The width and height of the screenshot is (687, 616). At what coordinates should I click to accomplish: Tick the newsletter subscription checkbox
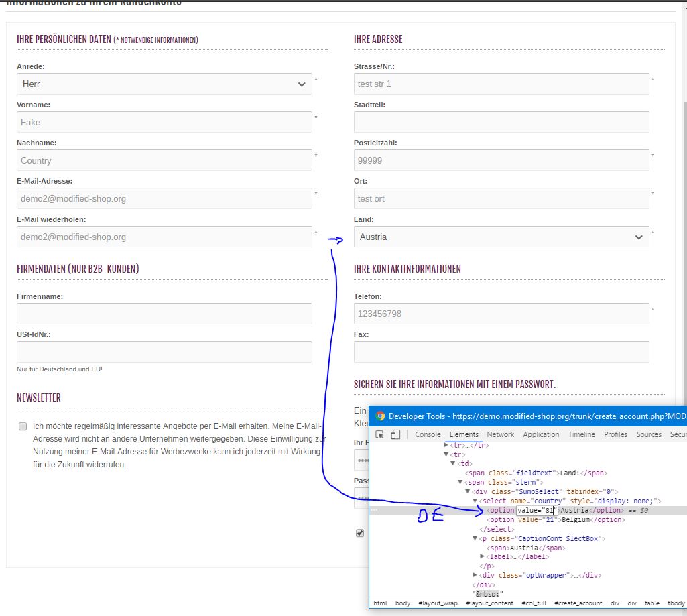tap(23, 426)
